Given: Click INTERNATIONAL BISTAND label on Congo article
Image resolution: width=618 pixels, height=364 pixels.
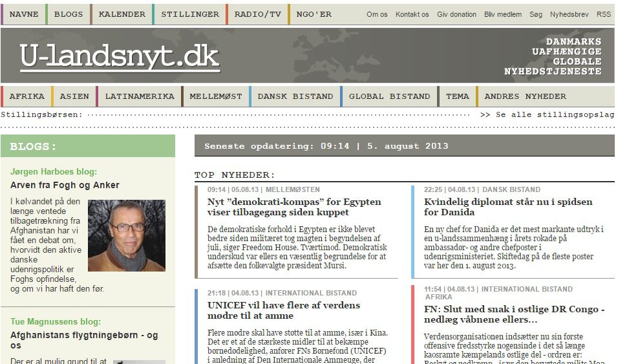Looking at the screenshot, I should click(x=527, y=289).
